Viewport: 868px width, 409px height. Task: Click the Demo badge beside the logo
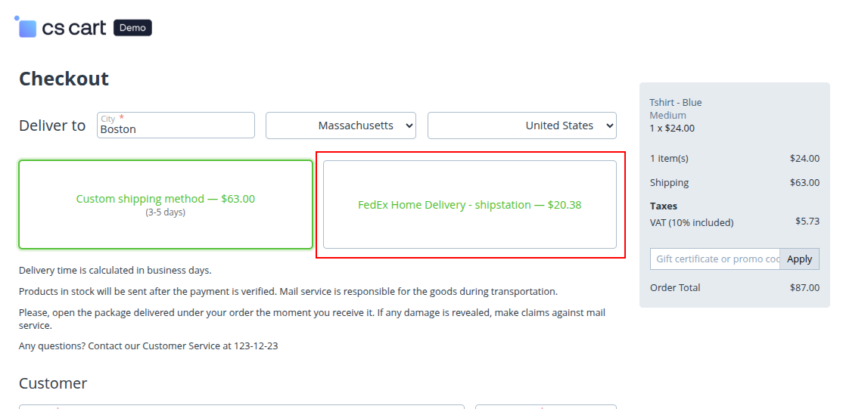click(x=132, y=28)
